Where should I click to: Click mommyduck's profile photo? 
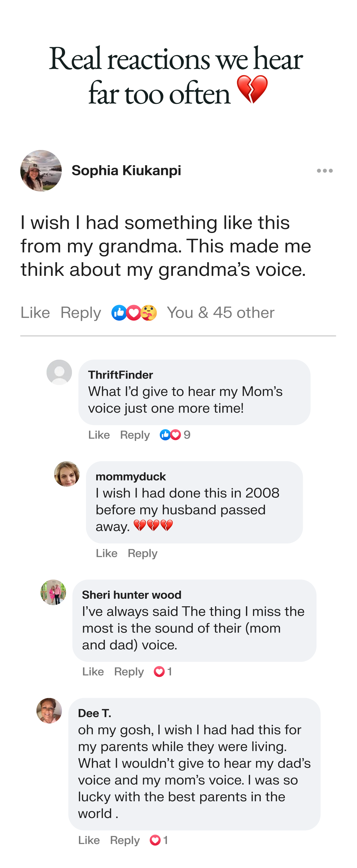coord(67,474)
